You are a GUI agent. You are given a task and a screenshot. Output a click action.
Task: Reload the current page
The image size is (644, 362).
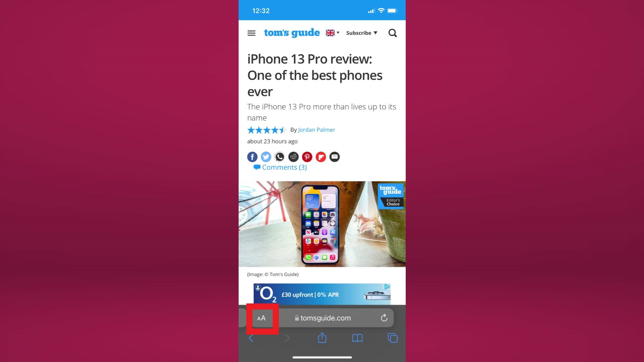[384, 318]
